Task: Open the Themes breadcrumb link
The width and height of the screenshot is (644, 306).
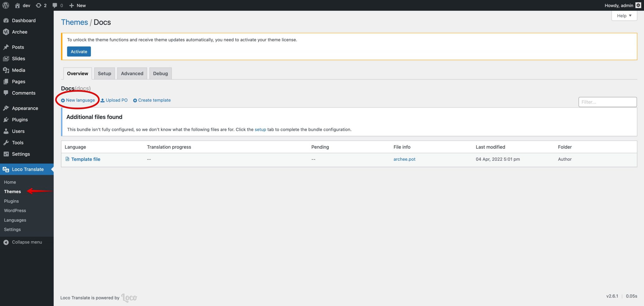Action: click(75, 22)
